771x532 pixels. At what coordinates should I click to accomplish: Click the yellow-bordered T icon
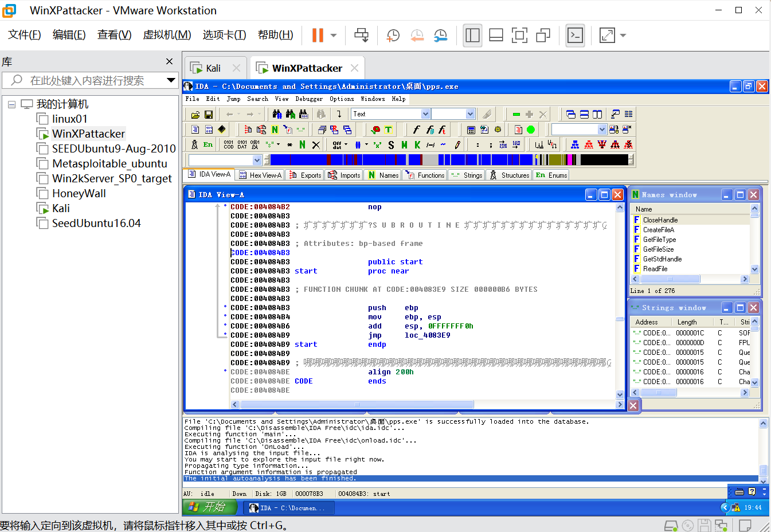click(389, 130)
